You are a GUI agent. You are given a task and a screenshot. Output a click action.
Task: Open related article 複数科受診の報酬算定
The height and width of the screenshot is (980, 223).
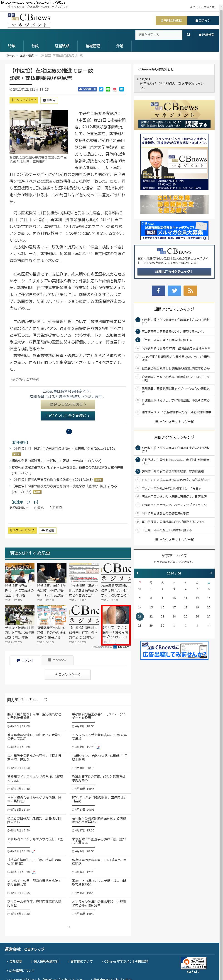56,461
